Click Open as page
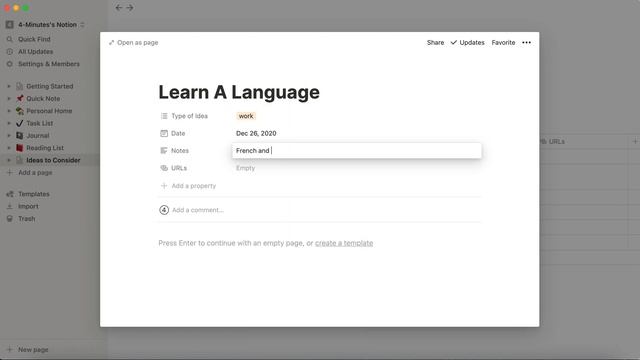The width and height of the screenshot is (640, 360). (x=133, y=42)
